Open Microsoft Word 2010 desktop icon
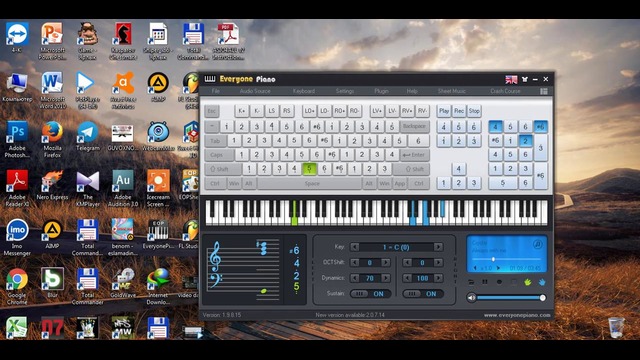The image size is (640, 360). 52,90
